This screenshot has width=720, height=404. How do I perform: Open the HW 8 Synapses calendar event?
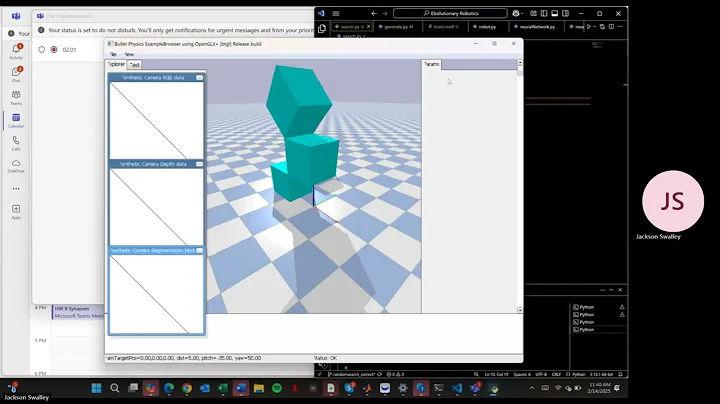pos(79,312)
